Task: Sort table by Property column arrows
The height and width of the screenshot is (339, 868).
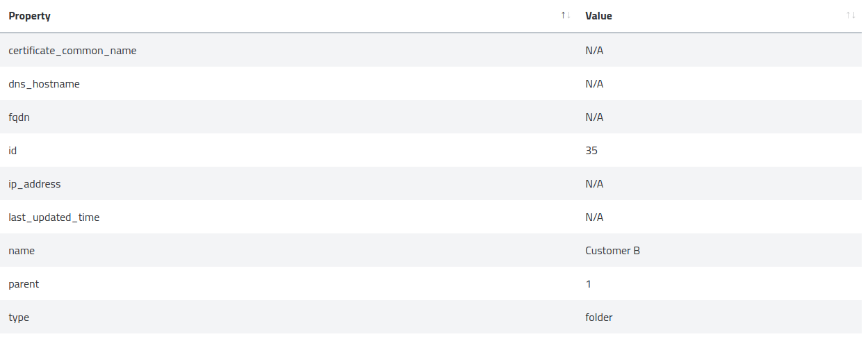Action: 566,15
